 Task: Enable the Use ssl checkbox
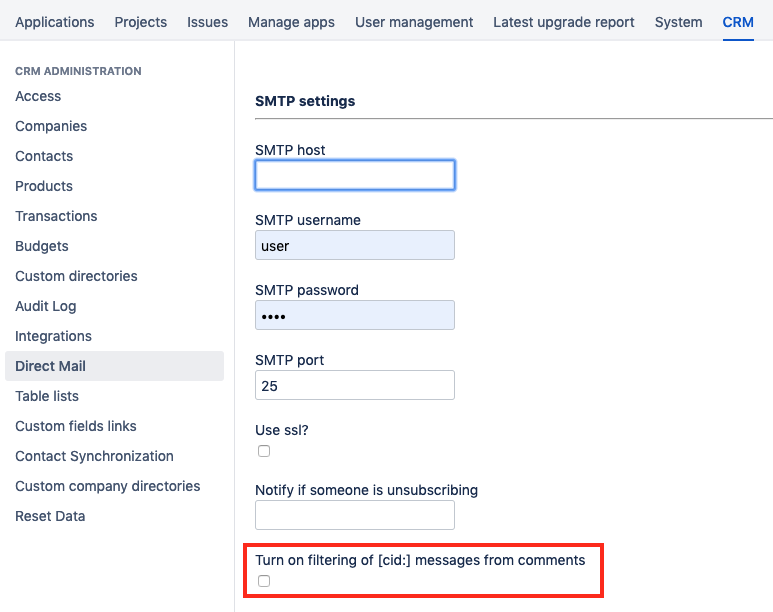pos(264,451)
